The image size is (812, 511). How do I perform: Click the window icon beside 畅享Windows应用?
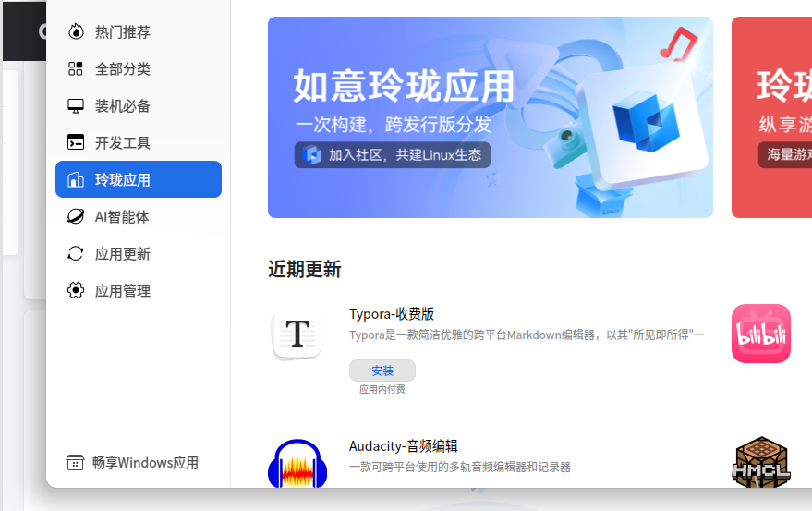[x=75, y=462]
